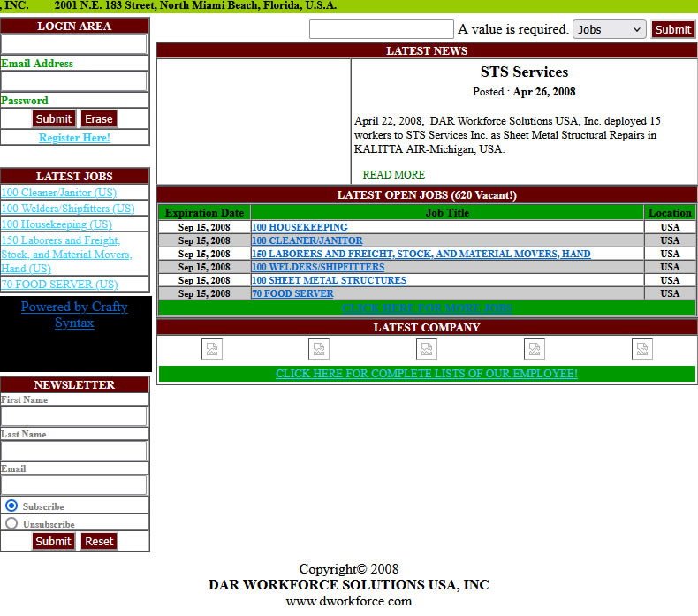Open 100 Welders/Shipfitters (US) sidebar link
The width and height of the screenshot is (698, 616).
(68, 209)
